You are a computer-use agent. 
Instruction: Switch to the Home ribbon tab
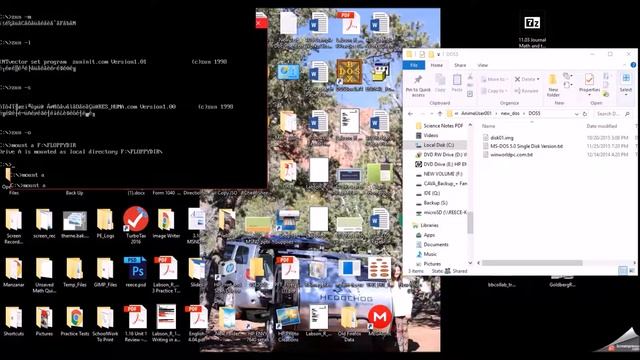tap(437, 65)
